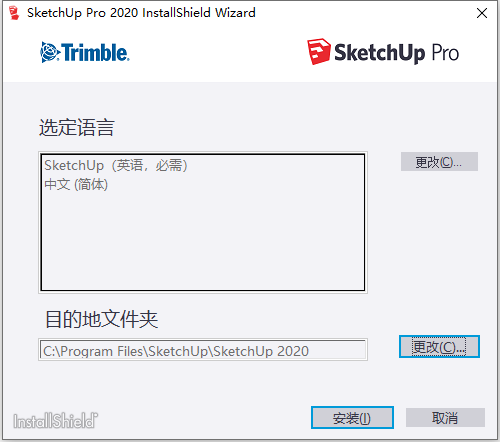Click the destination folder path field

[203, 350]
